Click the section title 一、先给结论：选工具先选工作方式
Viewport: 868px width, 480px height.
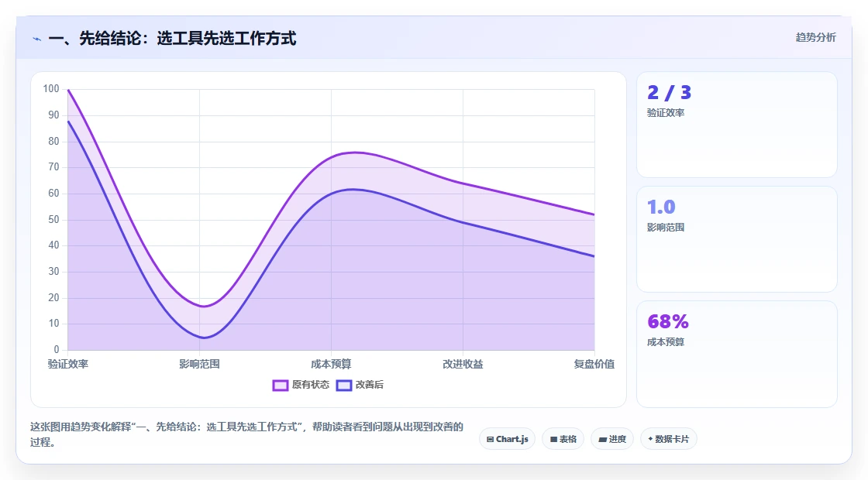click(172, 38)
